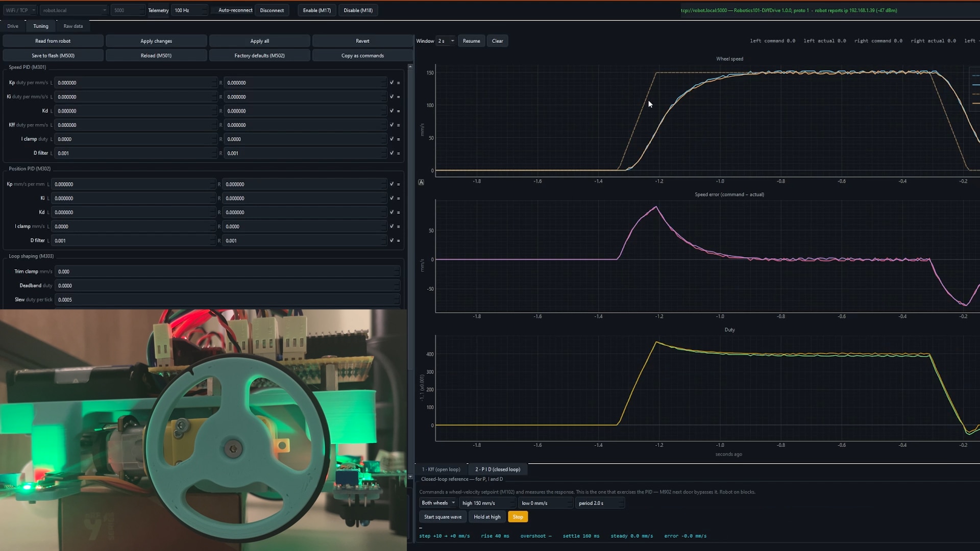980x551 pixels.
Task: Click Resume to continue plotting
Action: pos(471,41)
